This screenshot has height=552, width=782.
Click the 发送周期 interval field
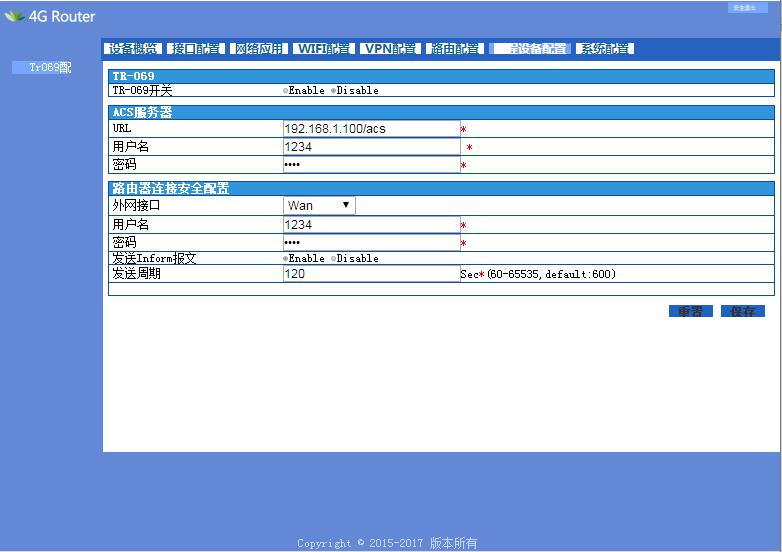(371, 274)
